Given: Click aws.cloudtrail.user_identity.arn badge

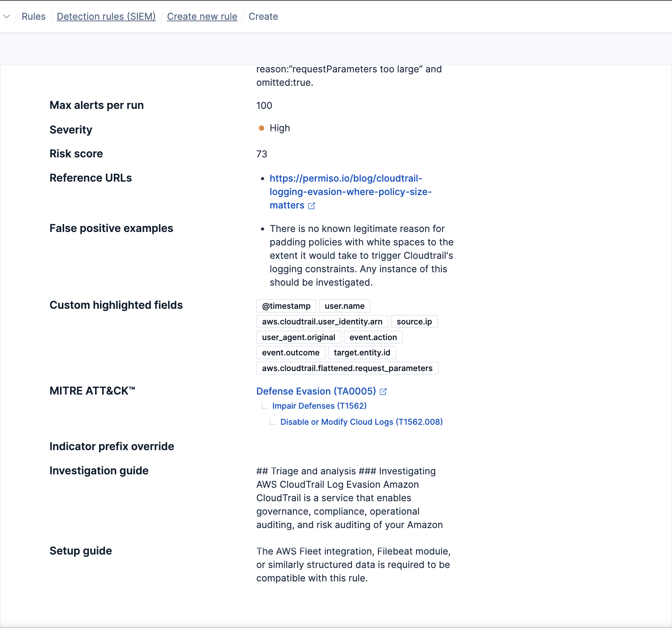Looking at the screenshot, I should 322,322.
